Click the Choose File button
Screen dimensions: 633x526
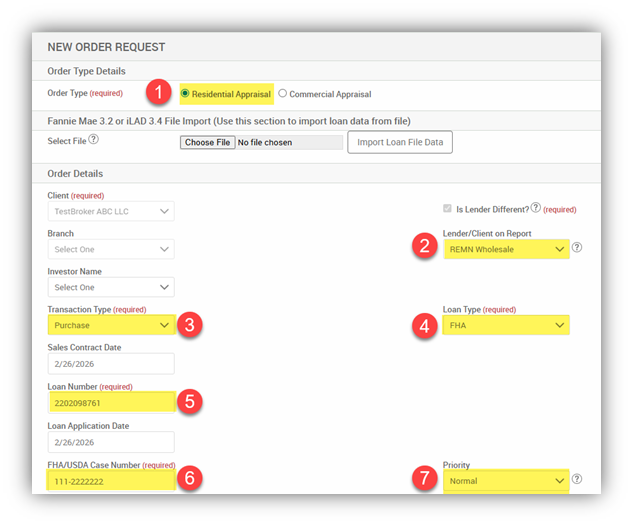(x=208, y=142)
